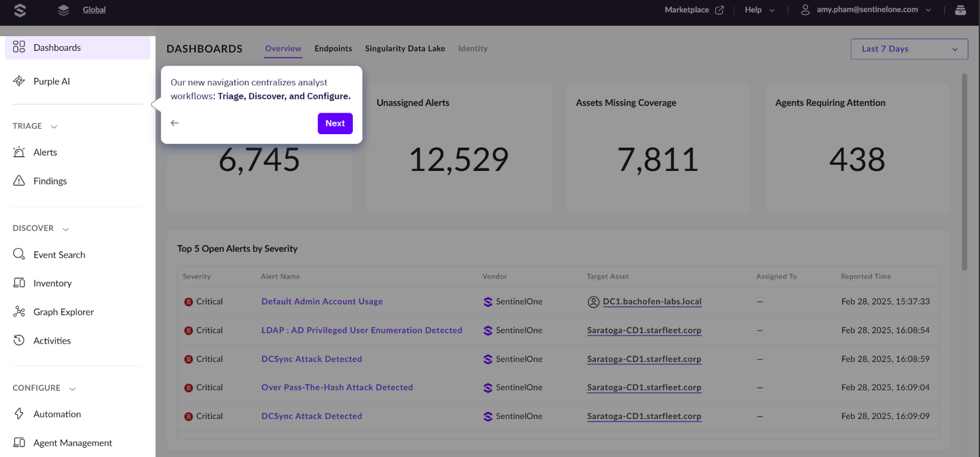Viewport: 980px width, 457px height.
Task: Click Critical severity icon for Default Admin alert
Action: (189, 302)
